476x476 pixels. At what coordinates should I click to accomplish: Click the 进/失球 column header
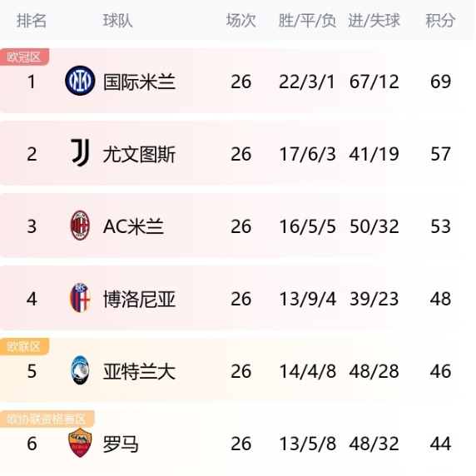pos(374,21)
